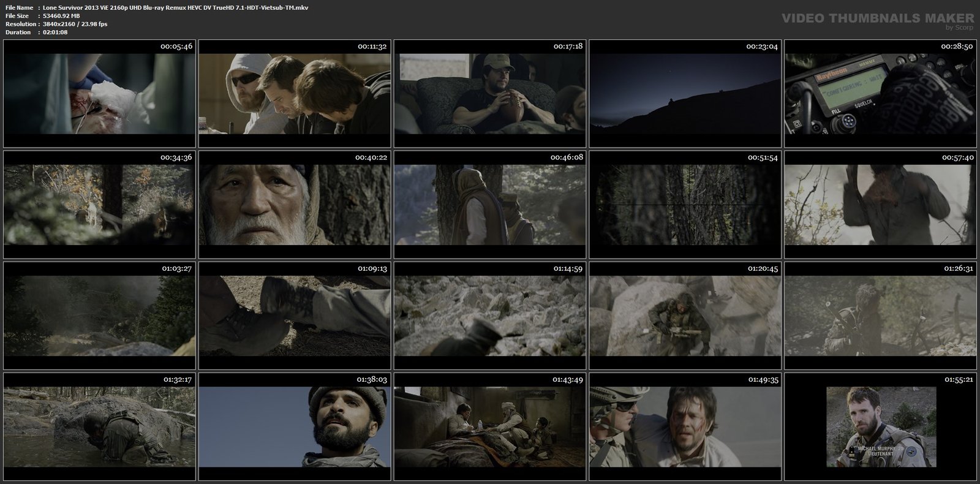Select the Michael Murphy portrait thumbnail at 01:55:21
This screenshot has width=980, height=484.
pos(881,426)
